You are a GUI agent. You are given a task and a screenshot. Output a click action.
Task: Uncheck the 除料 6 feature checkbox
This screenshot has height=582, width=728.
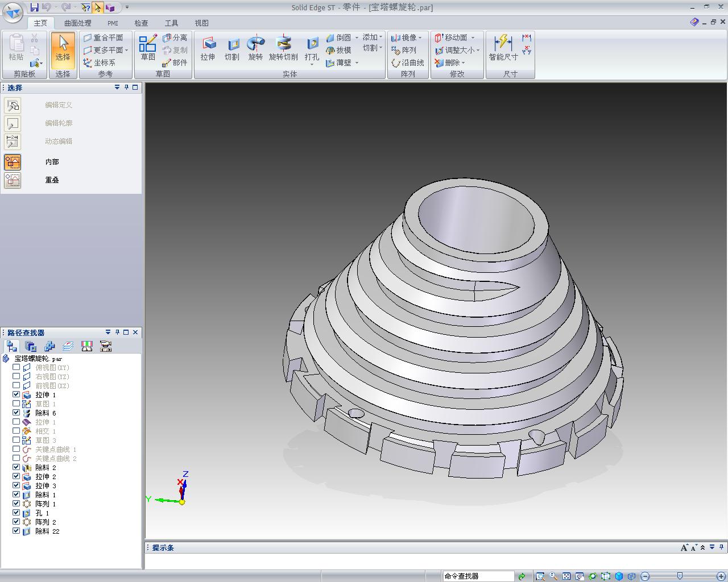click(16, 413)
